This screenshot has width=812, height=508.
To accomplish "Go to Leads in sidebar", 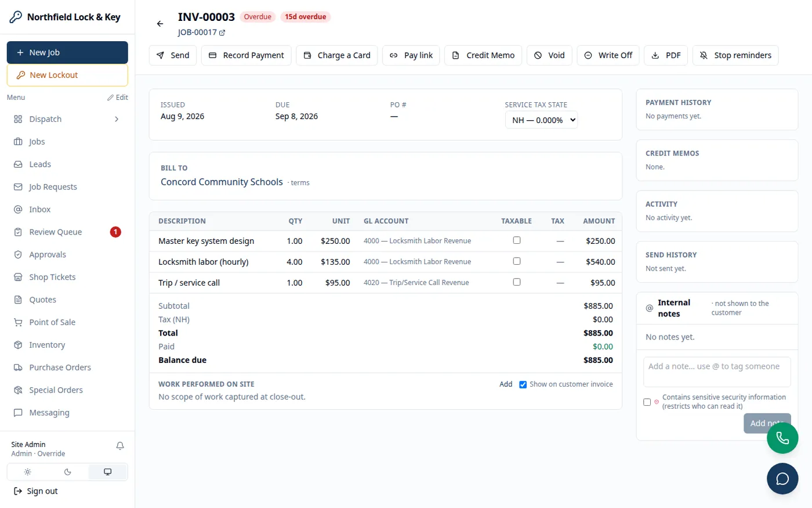I will click(67, 164).
